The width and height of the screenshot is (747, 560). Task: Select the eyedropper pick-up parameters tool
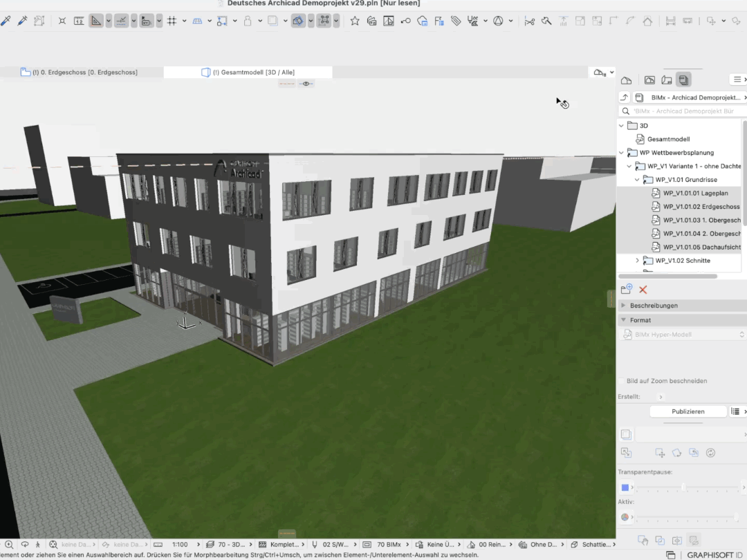point(6,21)
